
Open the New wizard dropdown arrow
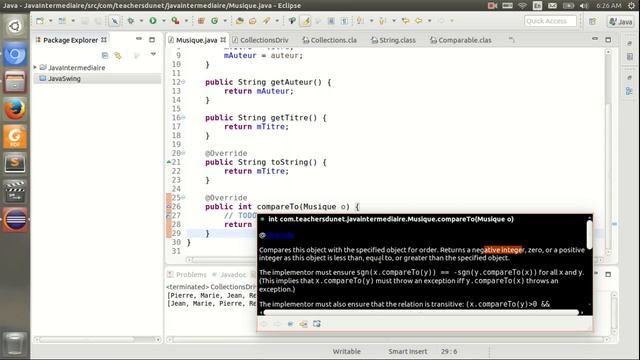[51, 21]
